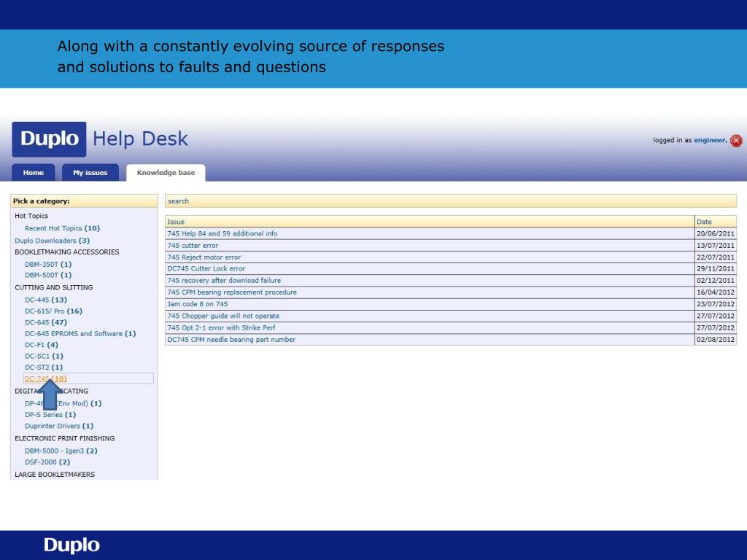Open DC745 CPM needle bearing part number

point(231,340)
